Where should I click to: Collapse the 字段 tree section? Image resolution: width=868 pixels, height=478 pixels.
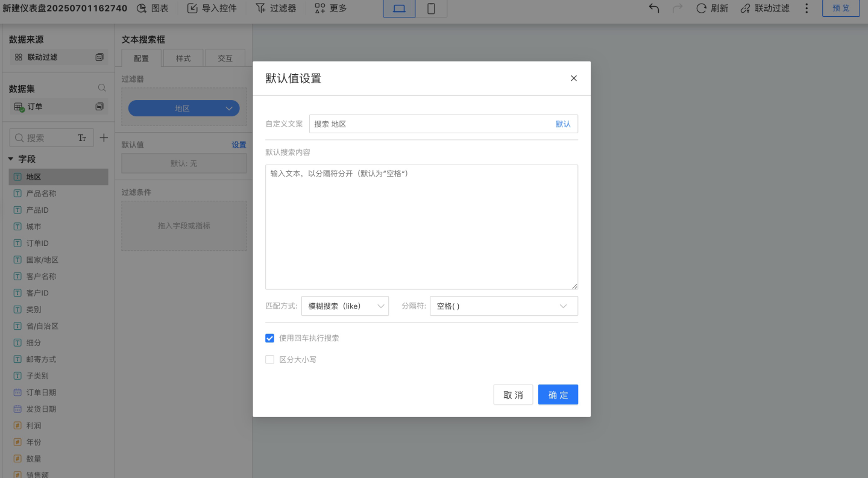coord(11,159)
